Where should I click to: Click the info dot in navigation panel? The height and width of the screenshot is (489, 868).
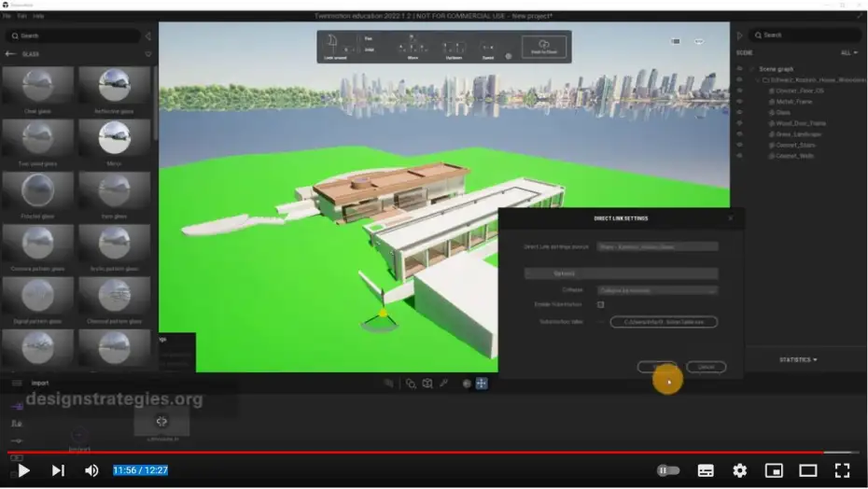tap(508, 56)
